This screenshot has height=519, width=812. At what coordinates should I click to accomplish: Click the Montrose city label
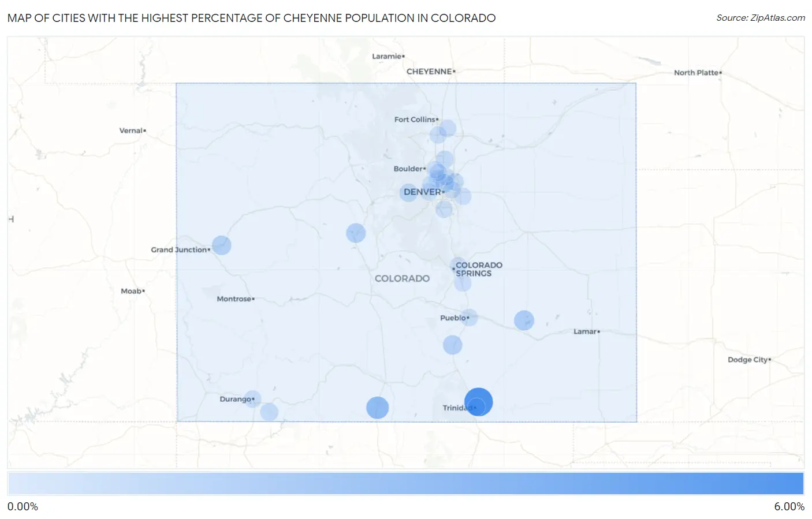[x=234, y=299]
